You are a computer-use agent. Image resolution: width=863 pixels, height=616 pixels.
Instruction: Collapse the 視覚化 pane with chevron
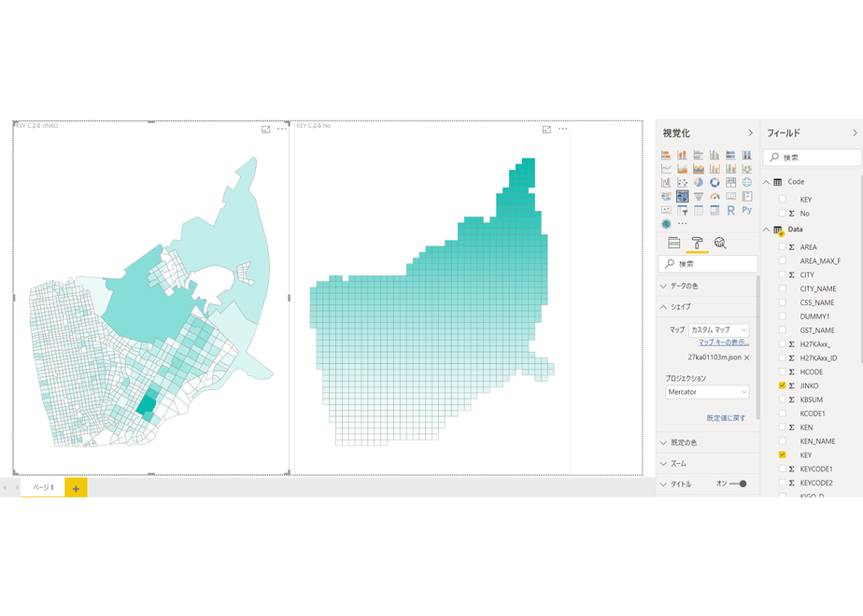point(750,133)
